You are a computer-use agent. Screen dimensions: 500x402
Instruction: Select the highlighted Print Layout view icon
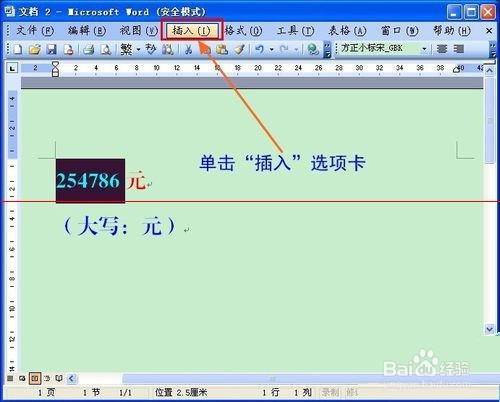[x=35, y=378]
